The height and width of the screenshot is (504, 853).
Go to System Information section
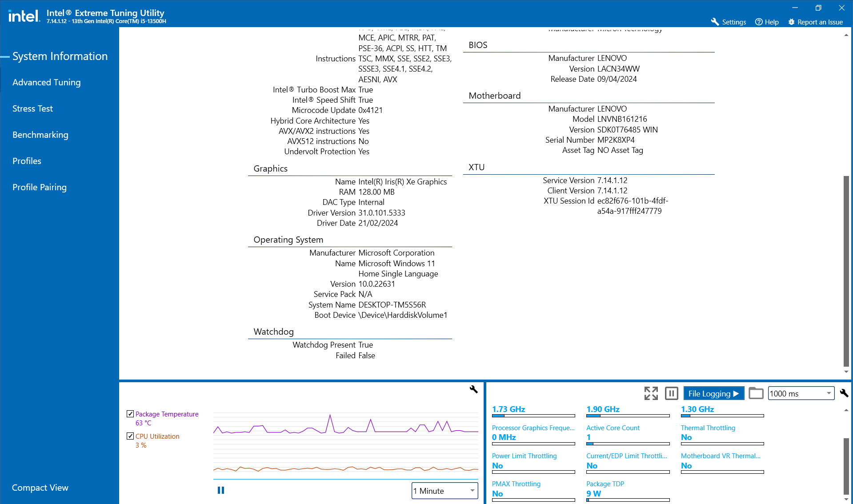[x=60, y=56]
